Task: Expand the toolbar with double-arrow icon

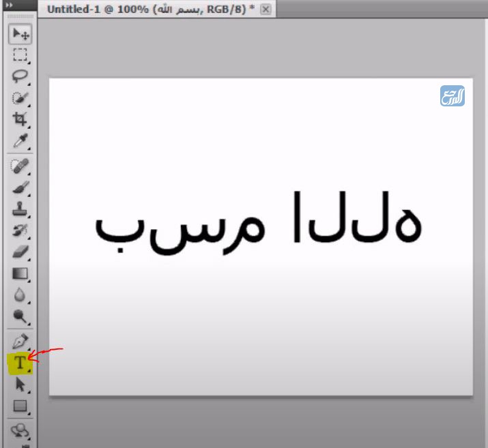Action: [10, 5]
